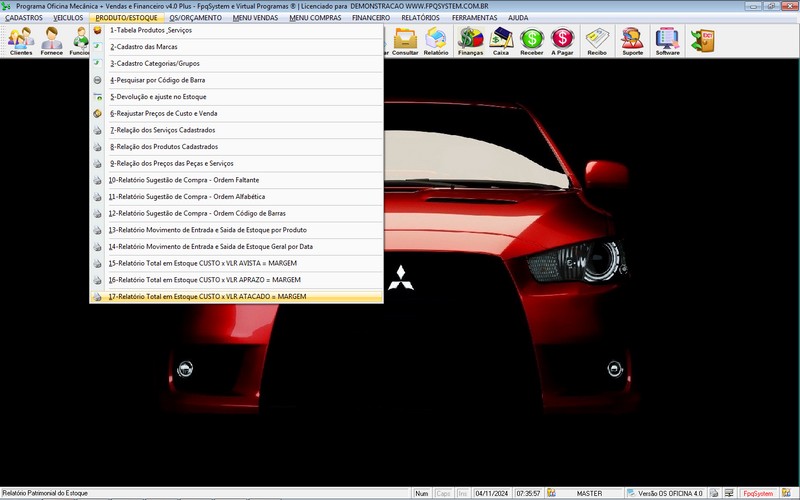Click the Caixa cash register icon
The image size is (800, 500).
501,41
